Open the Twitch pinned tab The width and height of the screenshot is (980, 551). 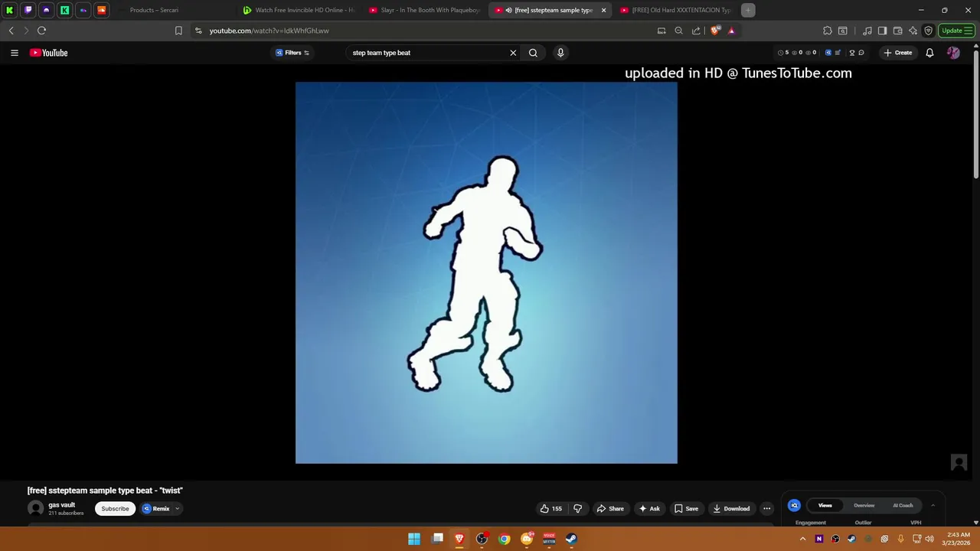(x=28, y=10)
